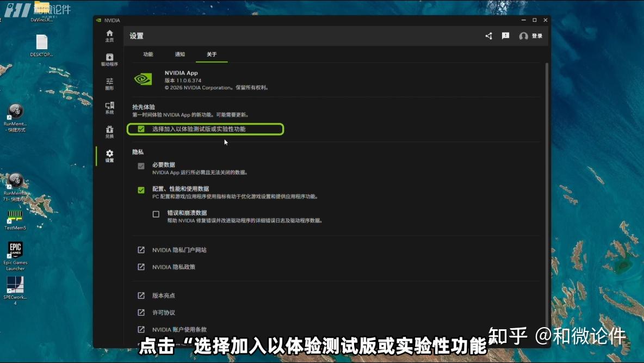Switch to the 通知 tab
The height and width of the screenshot is (363, 644).
180,54
